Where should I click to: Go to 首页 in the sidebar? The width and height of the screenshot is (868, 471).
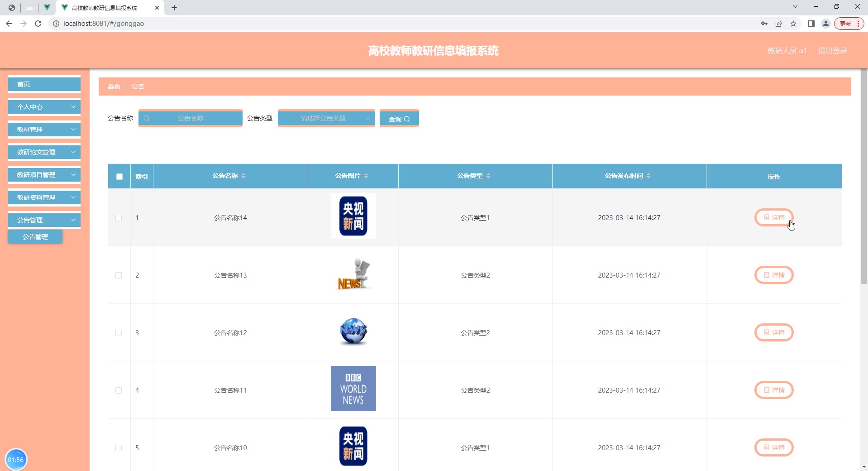tap(44, 84)
